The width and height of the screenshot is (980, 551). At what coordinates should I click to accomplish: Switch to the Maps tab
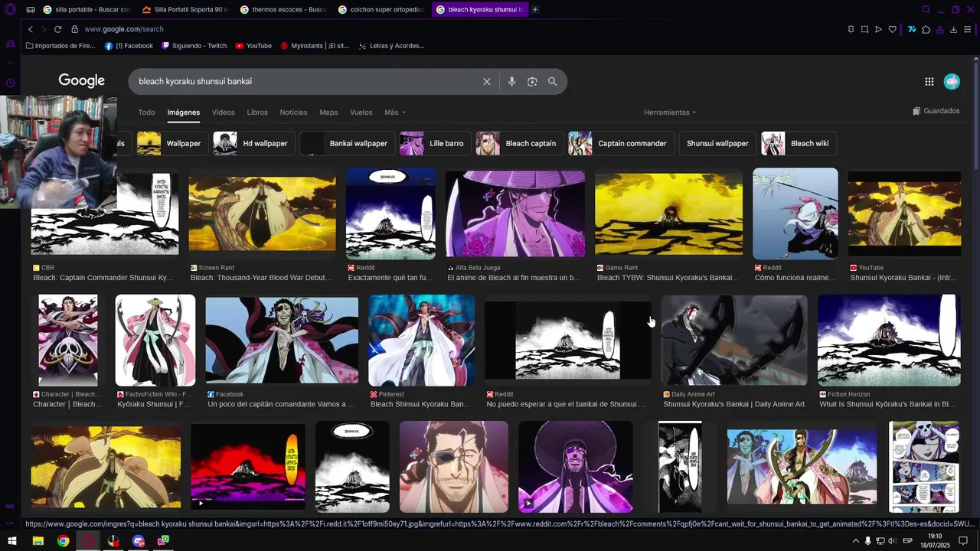coord(328,112)
